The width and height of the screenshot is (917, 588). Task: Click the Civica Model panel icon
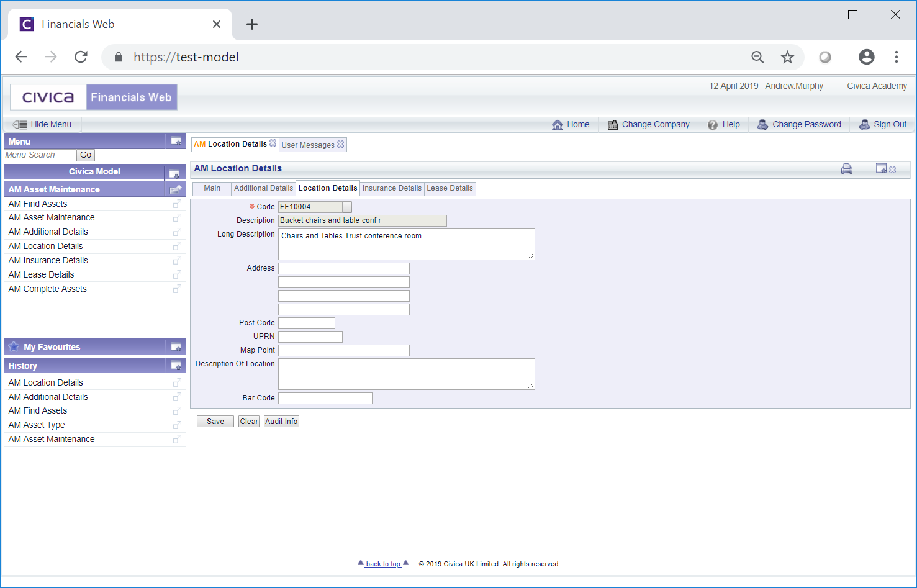[x=174, y=173]
